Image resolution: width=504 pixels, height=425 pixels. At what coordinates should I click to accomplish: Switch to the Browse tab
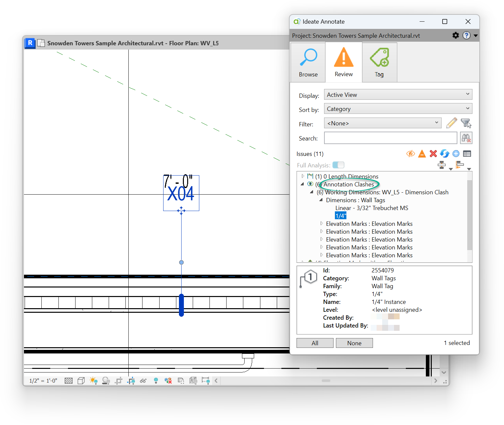click(308, 62)
